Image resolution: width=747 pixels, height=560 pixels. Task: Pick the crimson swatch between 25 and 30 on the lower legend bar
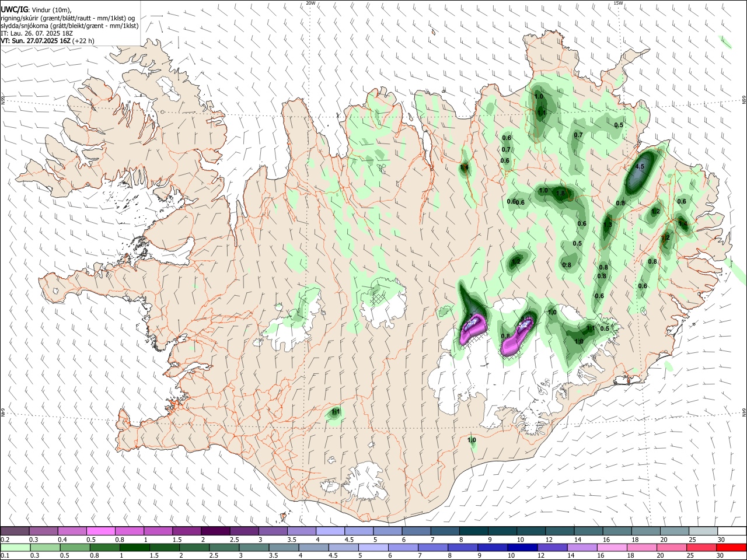(x=702, y=547)
